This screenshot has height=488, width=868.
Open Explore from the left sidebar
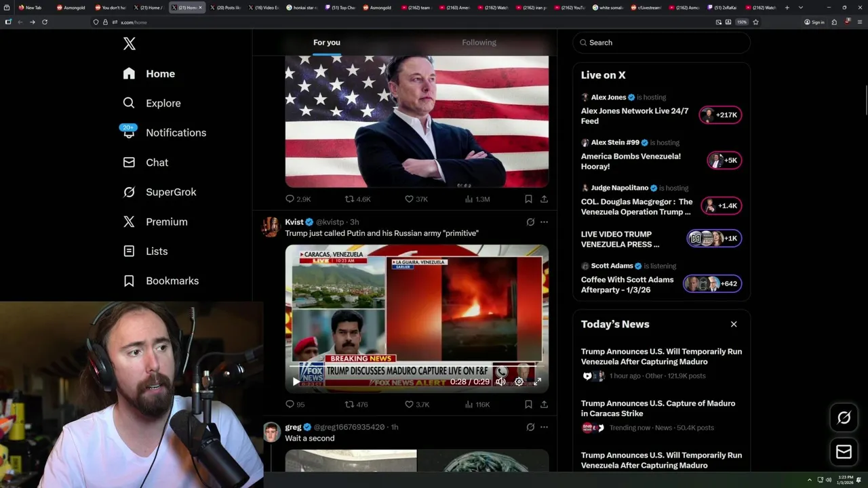[x=152, y=103]
